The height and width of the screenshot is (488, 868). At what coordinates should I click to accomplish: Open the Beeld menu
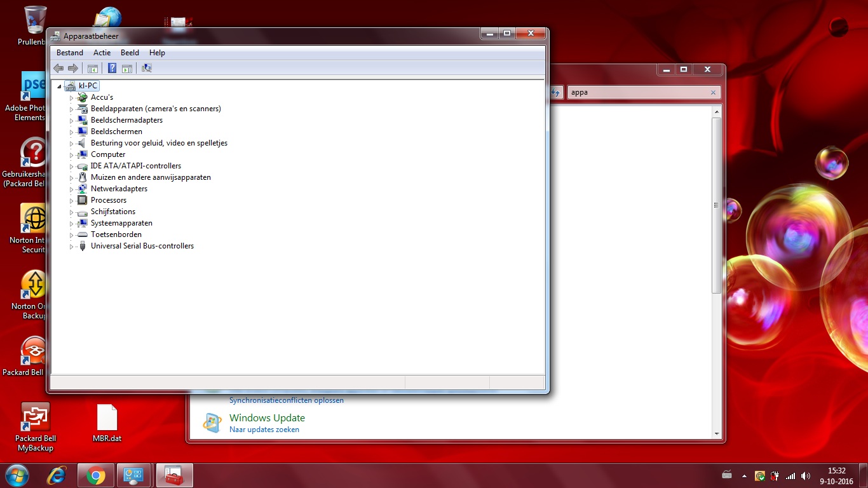[130, 53]
